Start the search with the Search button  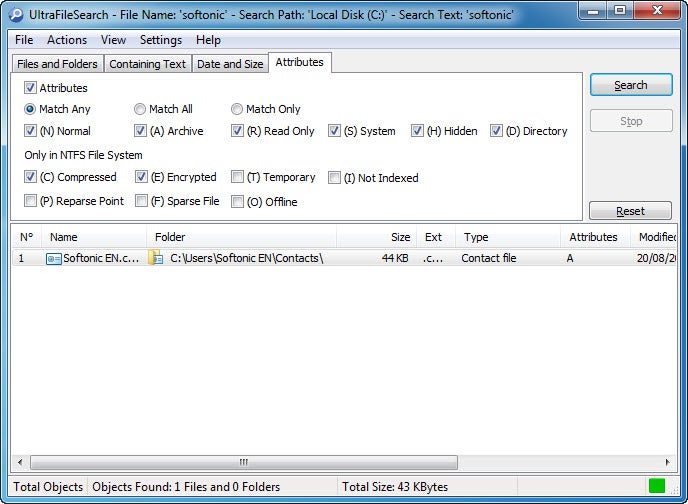pos(631,85)
